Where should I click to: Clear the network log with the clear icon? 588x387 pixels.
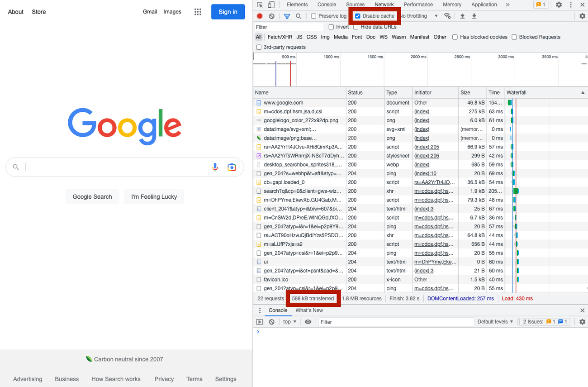pos(271,16)
